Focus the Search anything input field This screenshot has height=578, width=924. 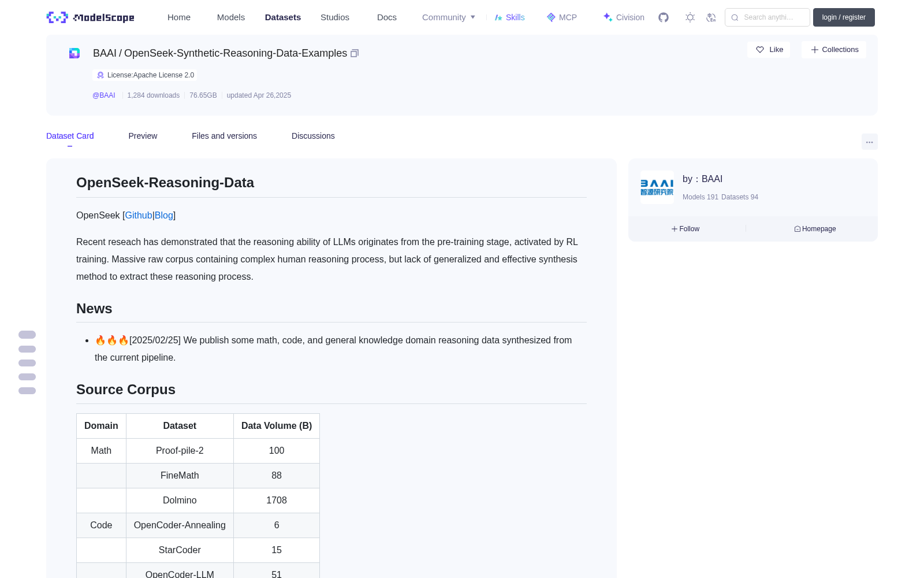(767, 17)
